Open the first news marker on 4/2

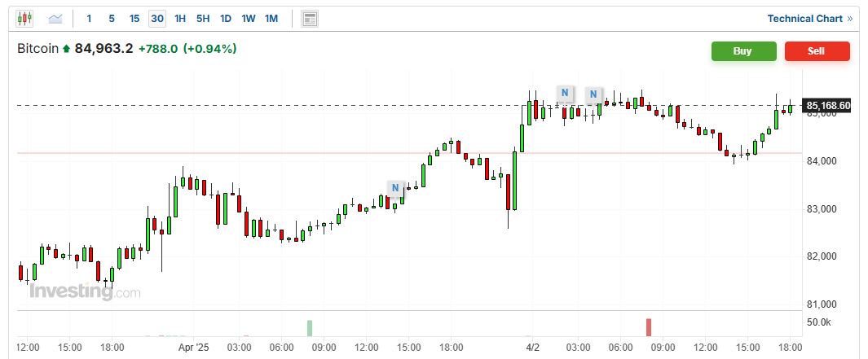[564, 93]
